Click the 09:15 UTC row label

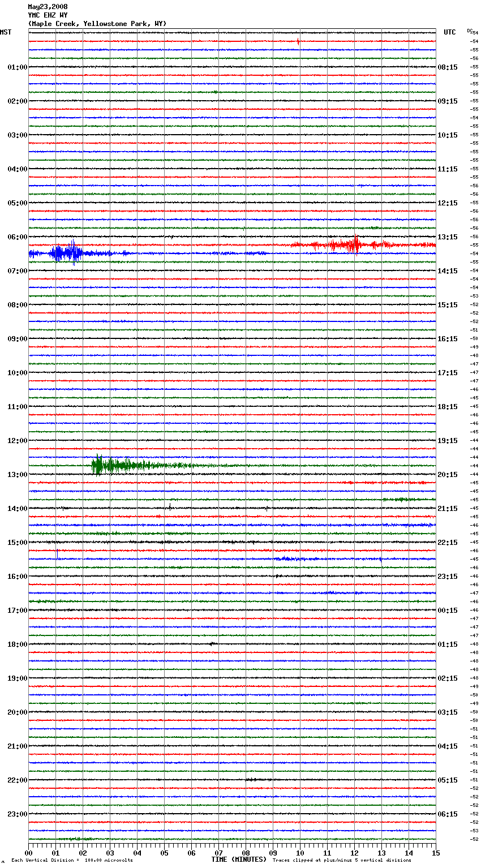click(x=448, y=101)
